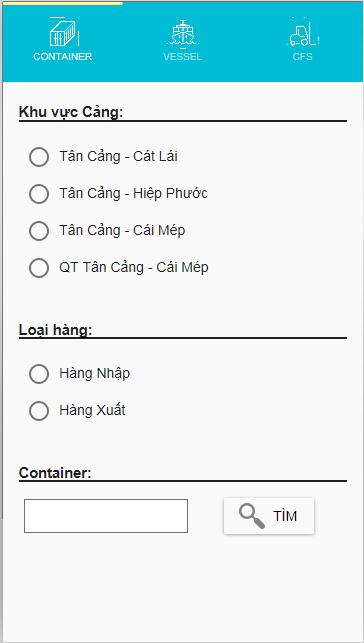
Task: Select the Tân Cảng - Cái Mép radio button
Action: coord(39,230)
